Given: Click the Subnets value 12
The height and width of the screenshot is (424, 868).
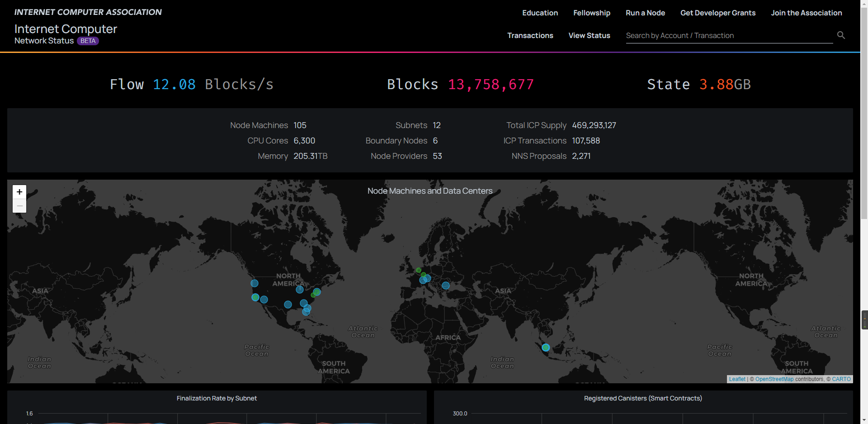Looking at the screenshot, I should click(437, 125).
